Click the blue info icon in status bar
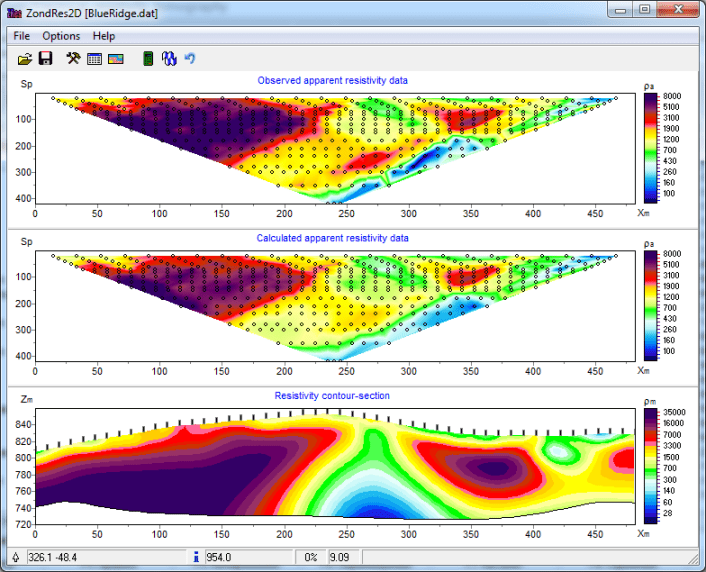This screenshot has width=706, height=572. (x=196, y=557)
